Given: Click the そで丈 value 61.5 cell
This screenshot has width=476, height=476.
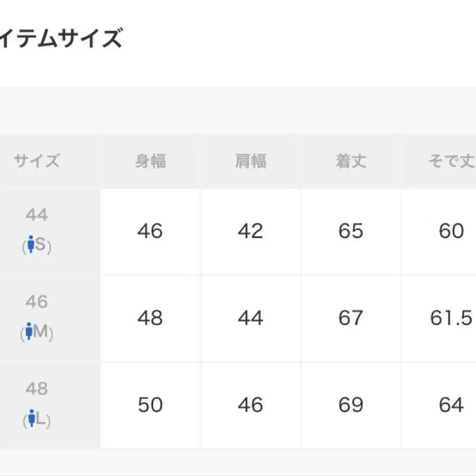Looking at the screenshot, I should [x=451, y=318].
